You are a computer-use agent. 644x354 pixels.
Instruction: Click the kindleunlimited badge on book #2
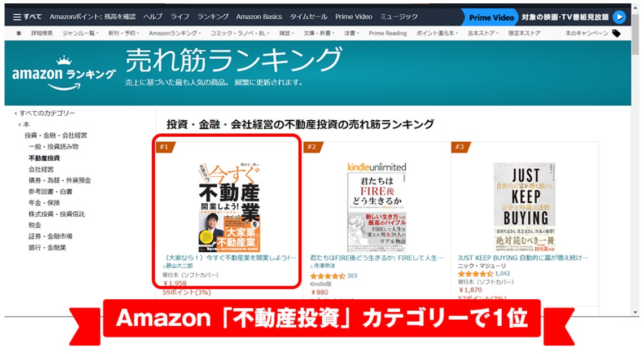tap(376, 167)
